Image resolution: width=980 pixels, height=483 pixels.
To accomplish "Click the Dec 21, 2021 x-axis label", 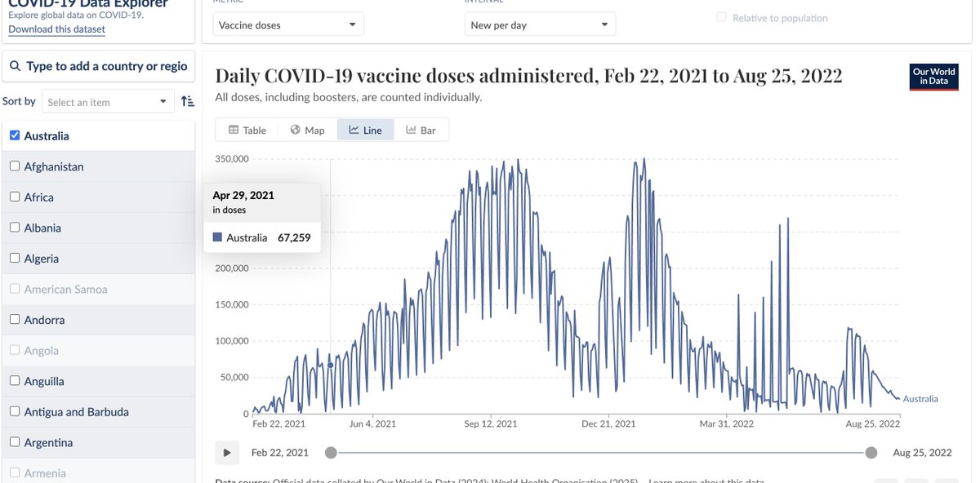I will click(x=609, y=424).
